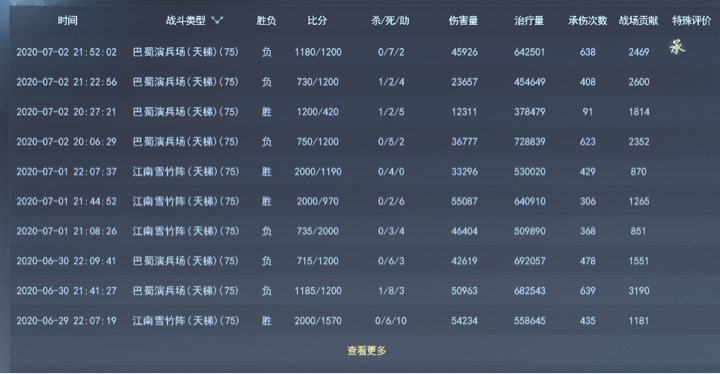Screen dimensions: 720x374
Task: Click the 伤害量 column header
Action: coord(463,20)
